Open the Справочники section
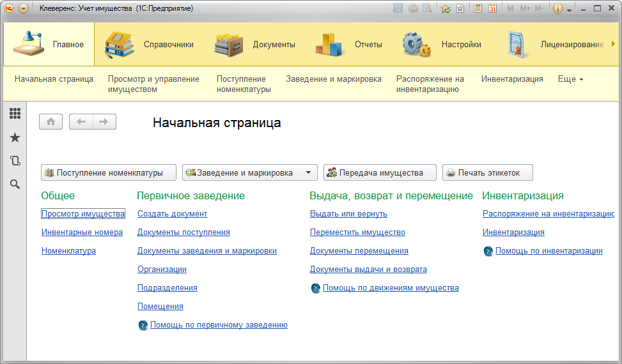 [x=150, y=44]
